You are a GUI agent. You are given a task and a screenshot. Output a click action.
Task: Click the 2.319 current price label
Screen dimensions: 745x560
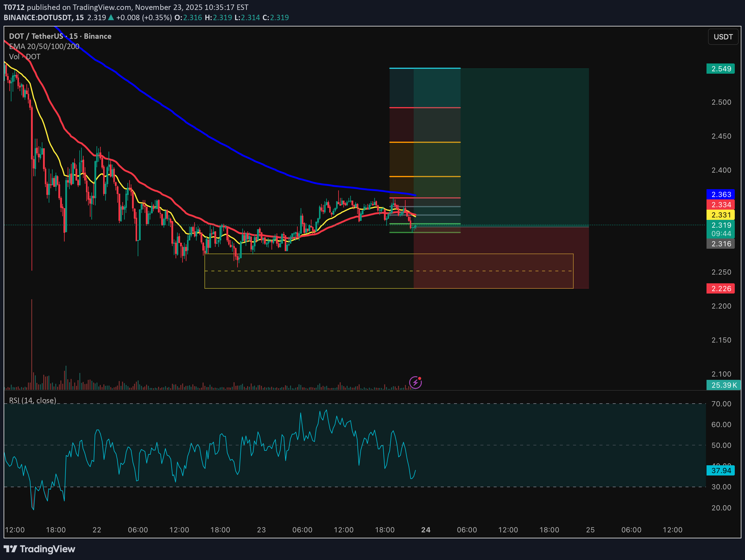pos(720,225)
